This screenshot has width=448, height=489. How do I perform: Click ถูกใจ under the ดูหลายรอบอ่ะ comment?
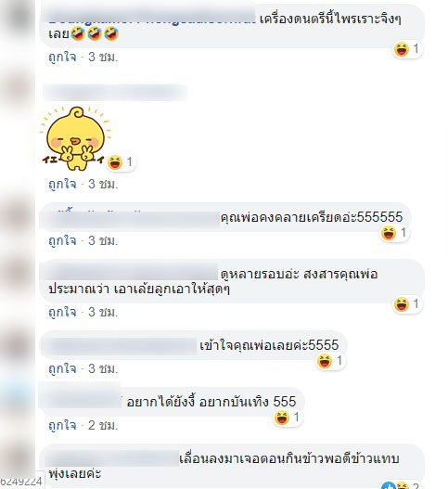point(62,312)
